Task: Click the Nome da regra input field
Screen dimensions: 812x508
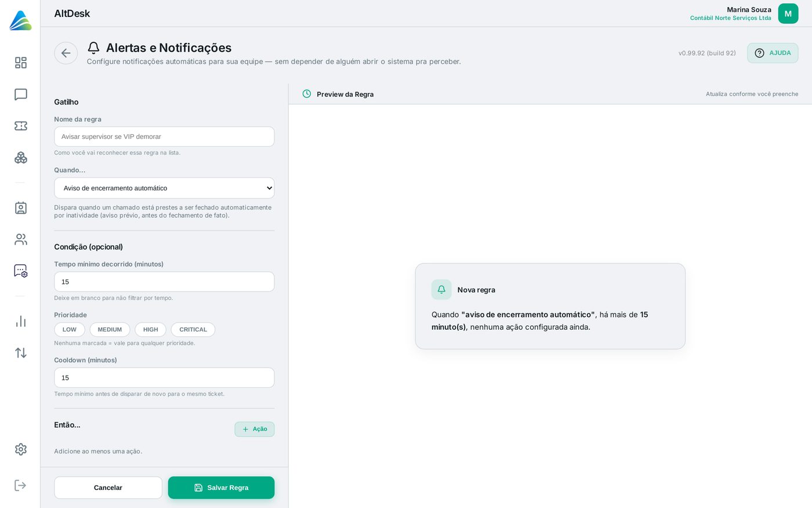Action: pyautogui.click(x=164, y=136)
